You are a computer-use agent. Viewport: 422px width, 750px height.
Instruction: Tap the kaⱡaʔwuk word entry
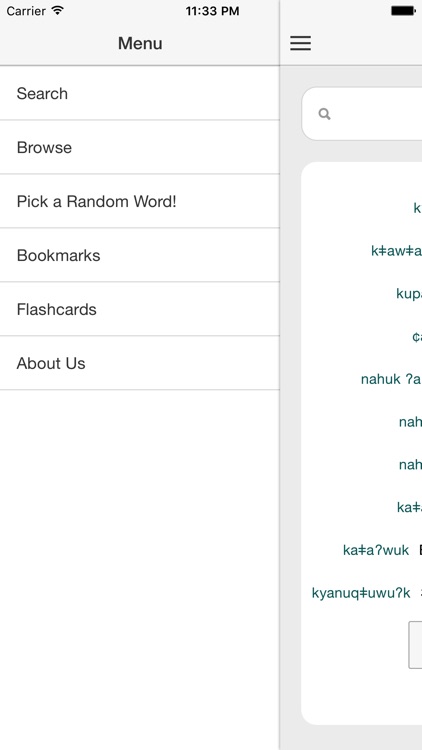(x=376, y=550)
